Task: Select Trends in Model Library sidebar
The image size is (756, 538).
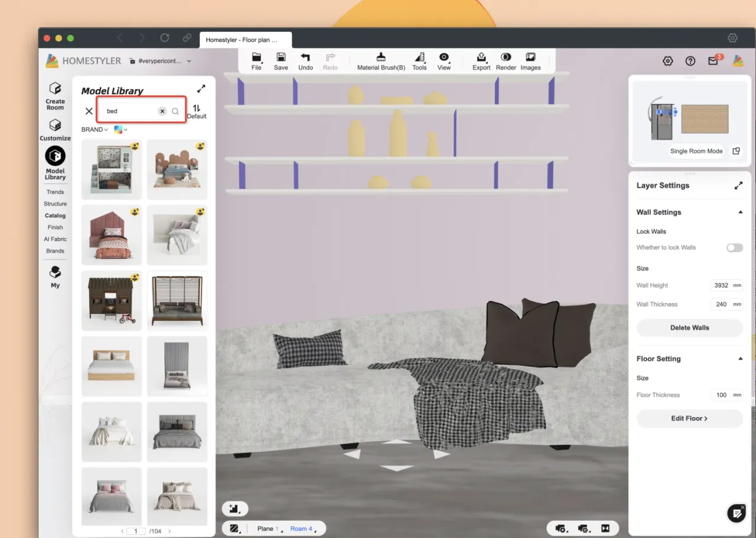Action: pyautogui.click(x=55, y=192)
